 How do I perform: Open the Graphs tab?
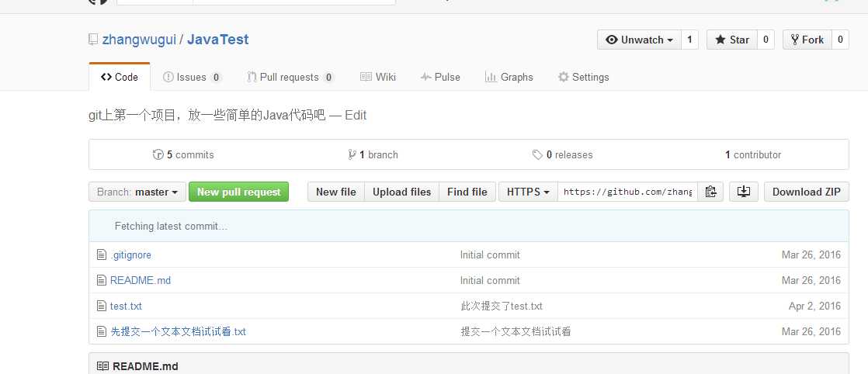[509, 77]
